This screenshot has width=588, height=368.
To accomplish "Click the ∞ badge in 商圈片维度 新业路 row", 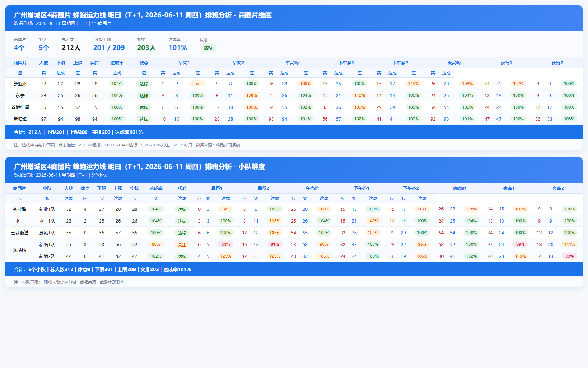I will [x=197, y=84].
